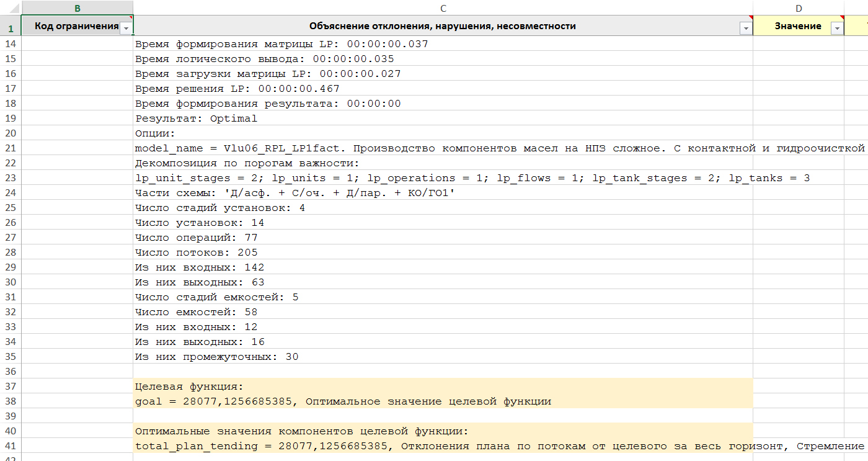The height and width of the screenshot is (461, 868).
Task: Open filter dropdown for Код ограничения column
Action: pos(126,29)
